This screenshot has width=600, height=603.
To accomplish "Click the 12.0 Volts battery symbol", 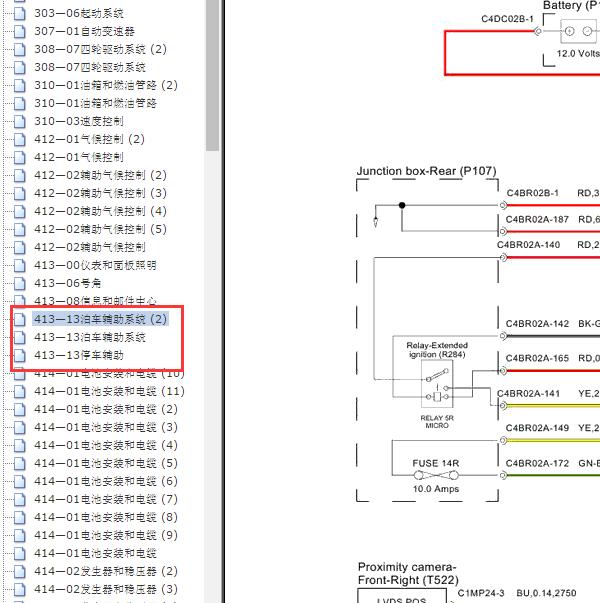I will point(578,31).
